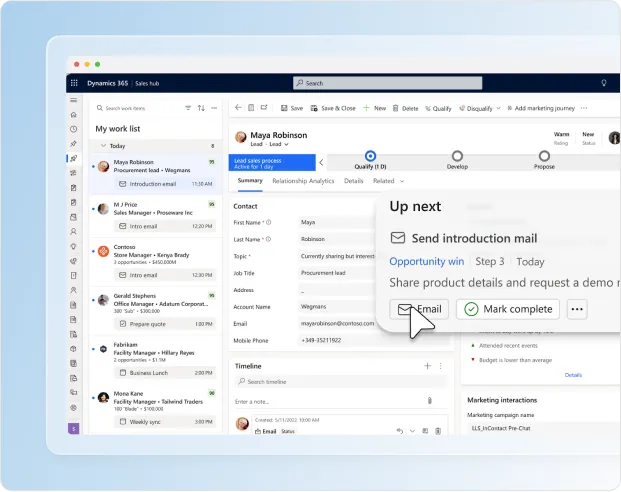Click Job Title field

pyautogui.click(x=337, y=273)
